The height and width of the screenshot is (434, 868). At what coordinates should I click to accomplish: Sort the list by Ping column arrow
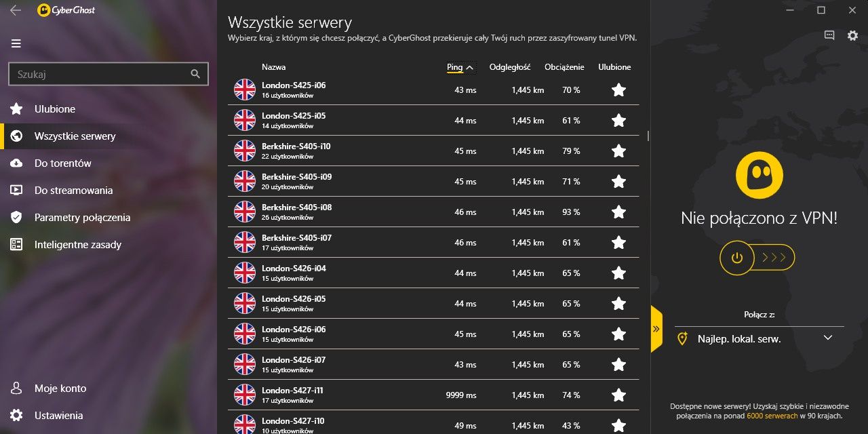tap(470, 67)
